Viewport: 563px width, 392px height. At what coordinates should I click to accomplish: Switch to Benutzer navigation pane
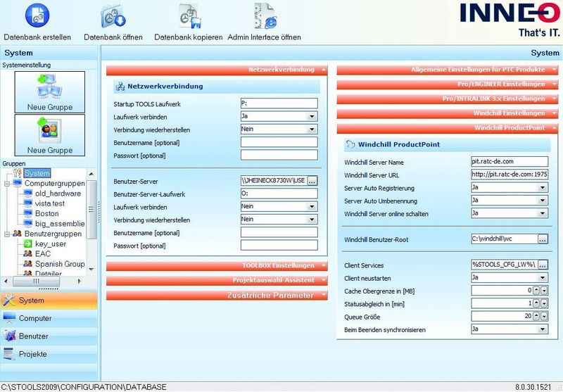[x=49, y=336]
